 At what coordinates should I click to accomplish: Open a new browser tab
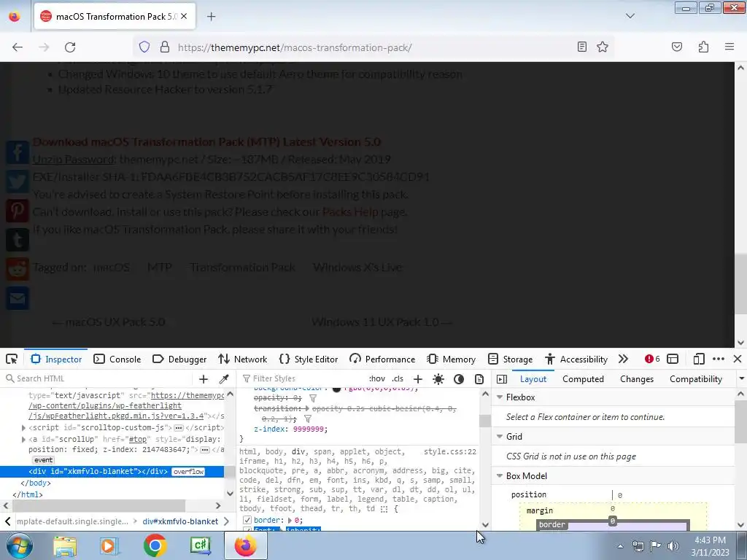point(211,16)
